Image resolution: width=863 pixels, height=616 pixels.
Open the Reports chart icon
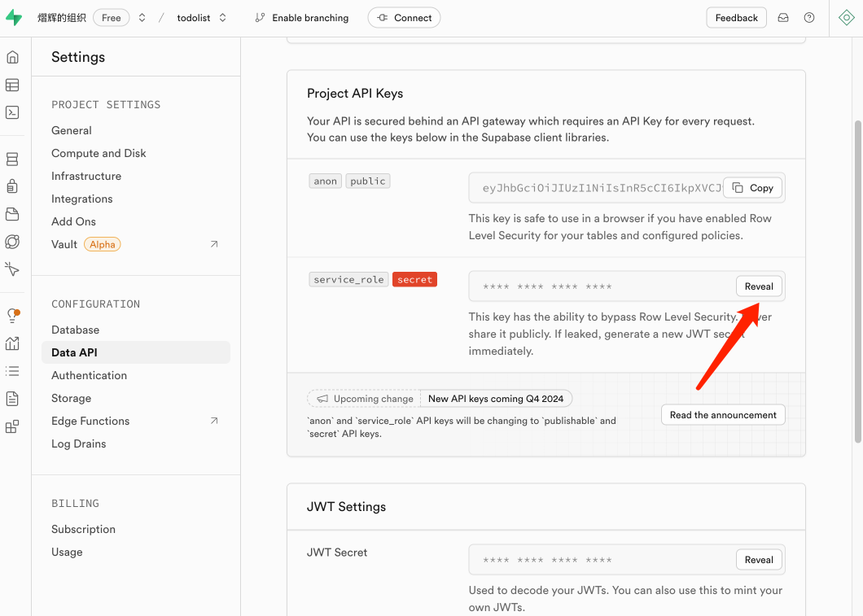pos(12,343)
